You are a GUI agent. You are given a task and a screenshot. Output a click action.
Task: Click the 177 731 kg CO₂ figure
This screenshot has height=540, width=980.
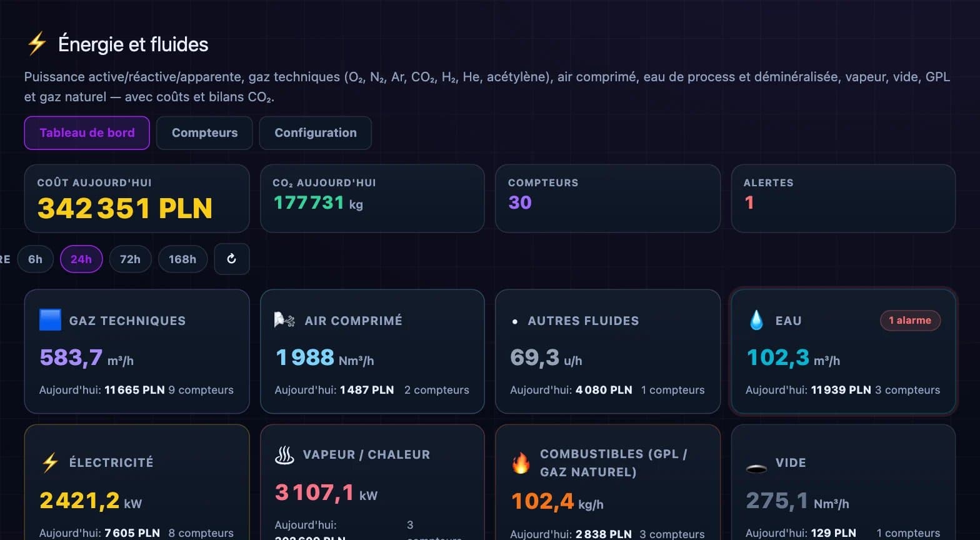(319, 202)
